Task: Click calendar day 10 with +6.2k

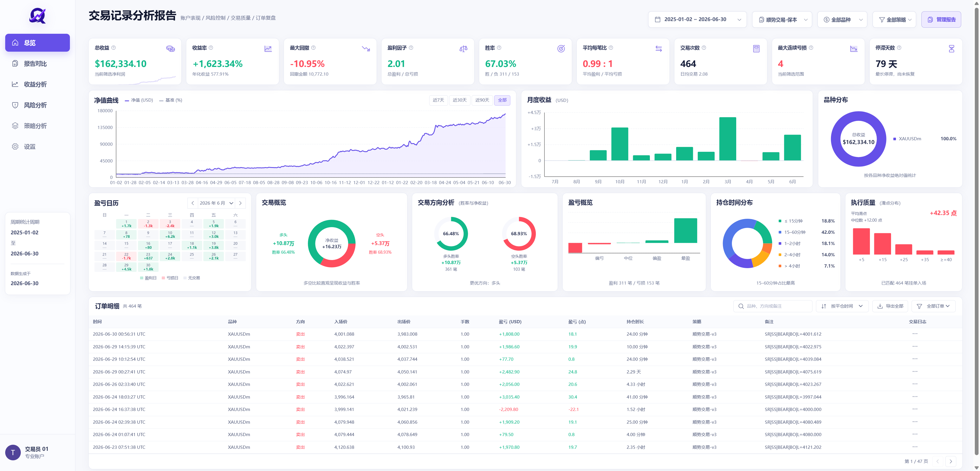Action: coord(170,235)
